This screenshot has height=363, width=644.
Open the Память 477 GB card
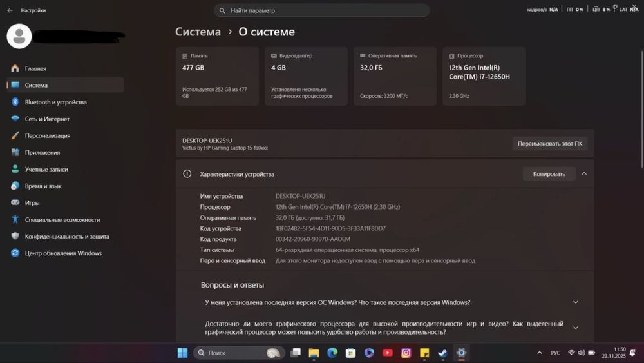point(217,76)
